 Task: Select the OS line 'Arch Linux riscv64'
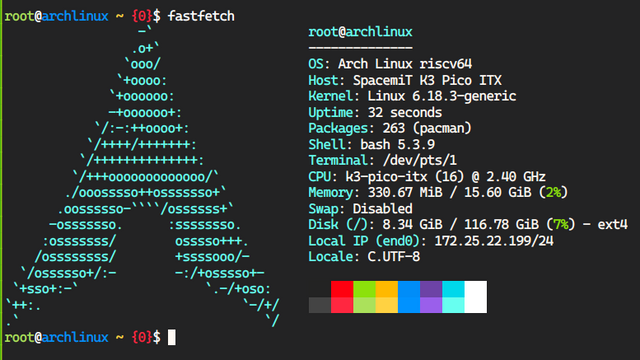(405, 64)
